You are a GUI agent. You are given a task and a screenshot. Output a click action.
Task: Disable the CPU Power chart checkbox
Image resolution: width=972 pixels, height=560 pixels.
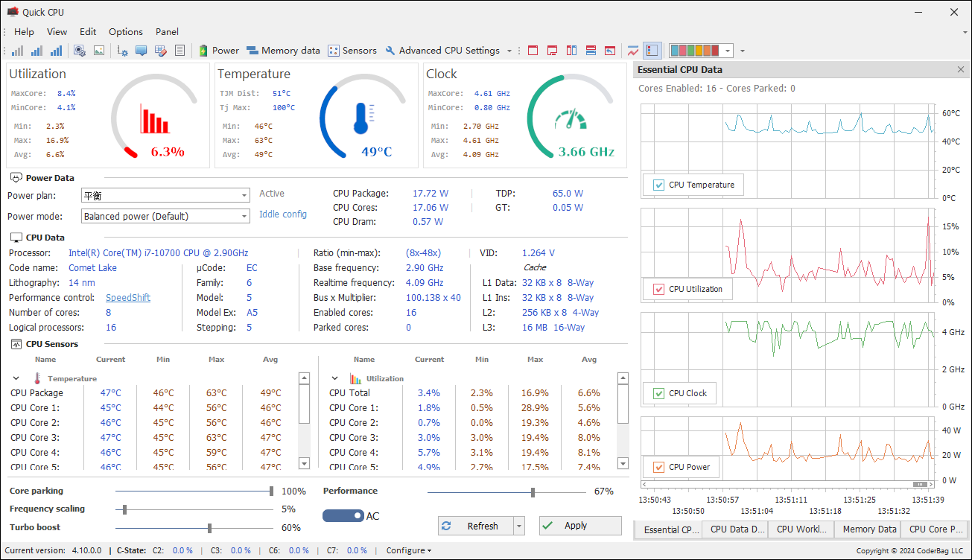tap(658, 467)
